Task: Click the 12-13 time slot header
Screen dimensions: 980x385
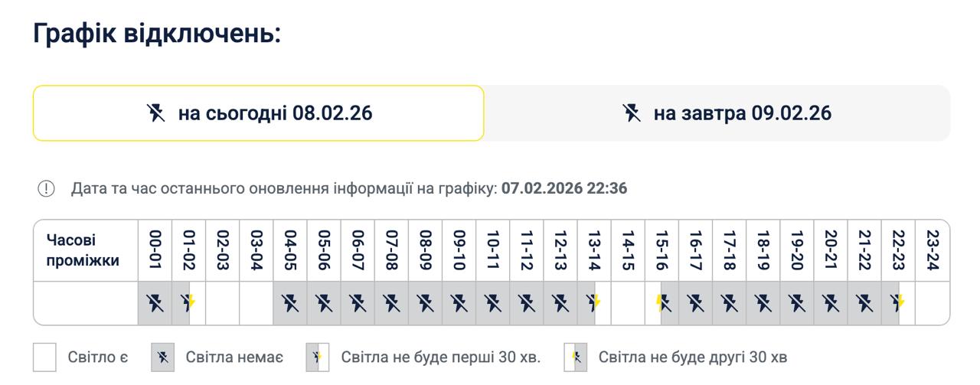Action: [x=560, y=250]
